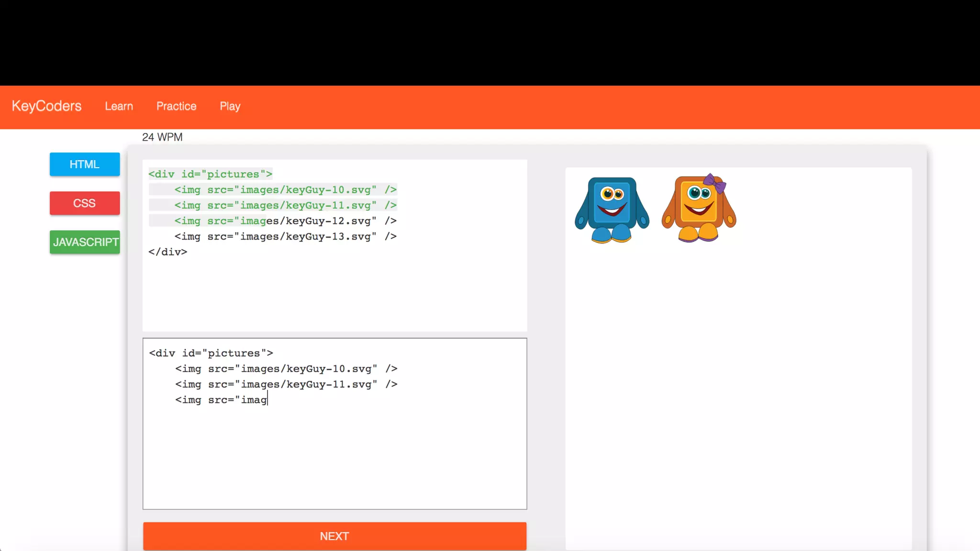Click the reference <div id="pictures"> line
980x551 pixels.
point(211,174)
